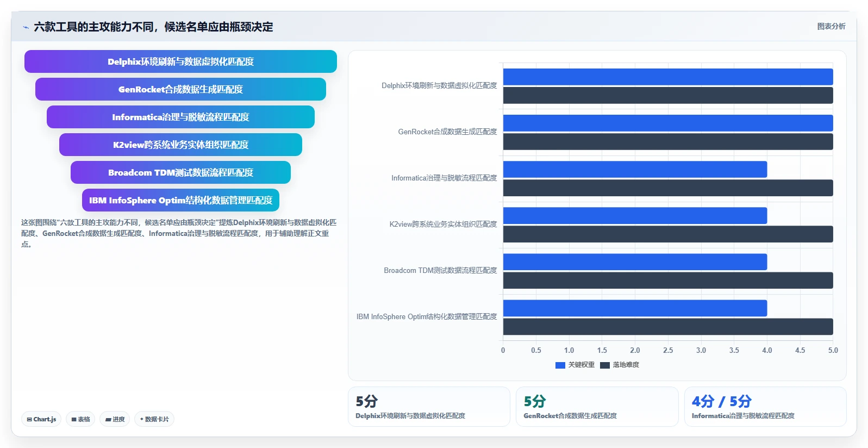Click the chart axis label Delphix环境刷新与数据虚拟化匹配度
The width and height of the screenshot is (868, 448).
point(439,85)
